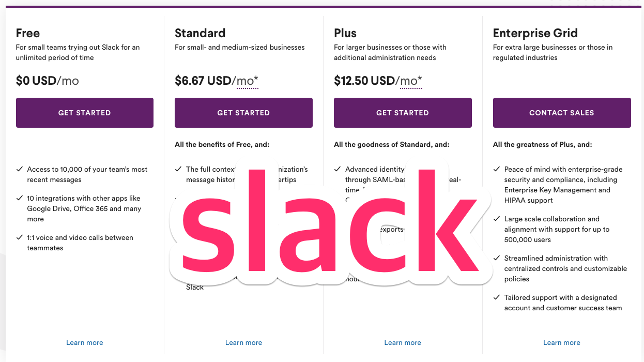Image resolution: width=644 pixels, height=362 pixels.
Task: Click the checkmark next to "Large scale collaboration"
Action: tap(497, 219)
